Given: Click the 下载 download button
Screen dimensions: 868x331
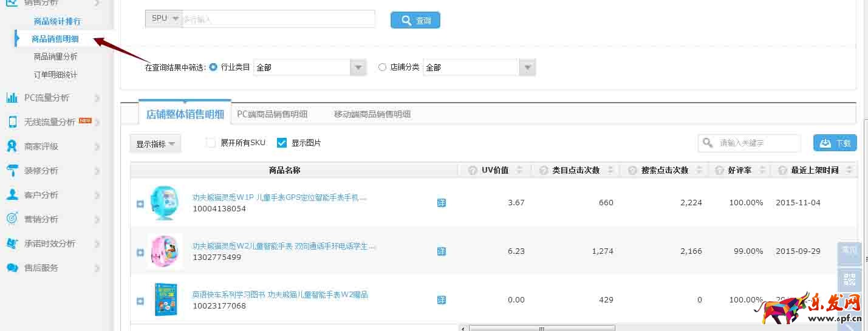Looking at the screenshot, I should [835, 143].
